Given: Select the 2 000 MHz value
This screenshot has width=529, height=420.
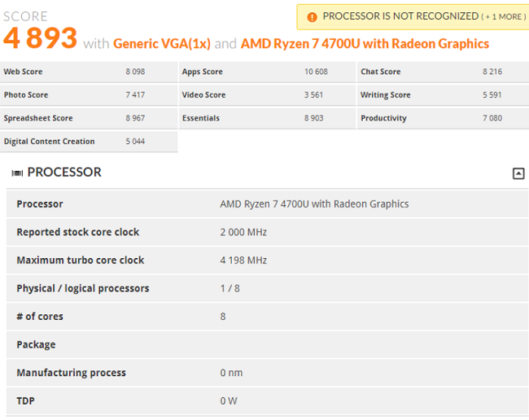Looking at the screenshot, I should 243,232.
